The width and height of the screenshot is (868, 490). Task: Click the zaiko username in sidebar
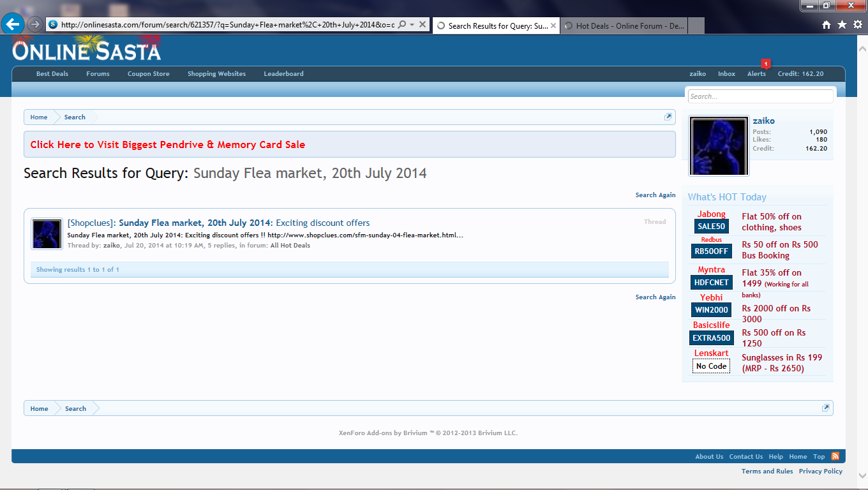coord(763,121)
